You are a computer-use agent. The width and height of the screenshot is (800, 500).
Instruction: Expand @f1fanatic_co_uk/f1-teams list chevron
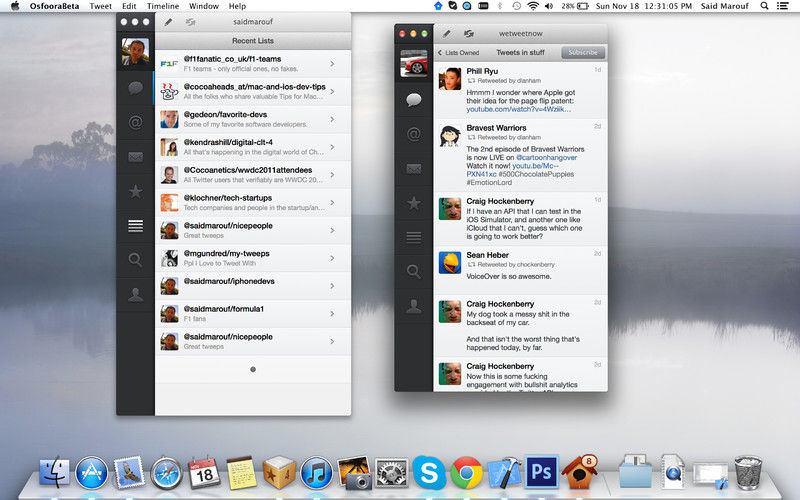pyautogui.click(x=332, y=64)
